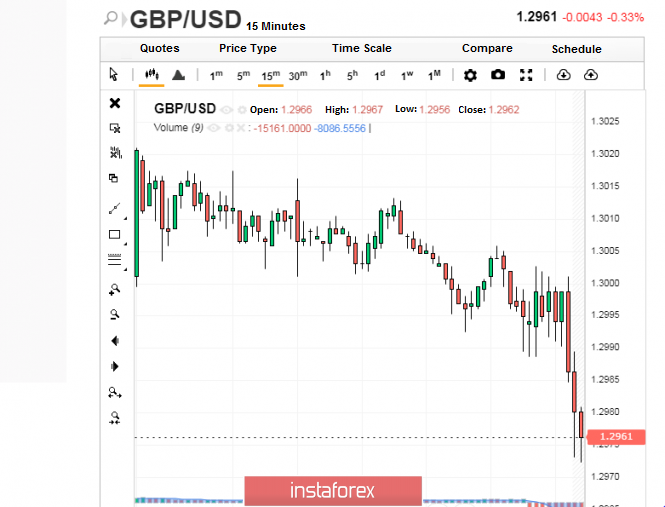
Task: Select the 1M monthly timeframe
Action: click(x=434, y=76)
